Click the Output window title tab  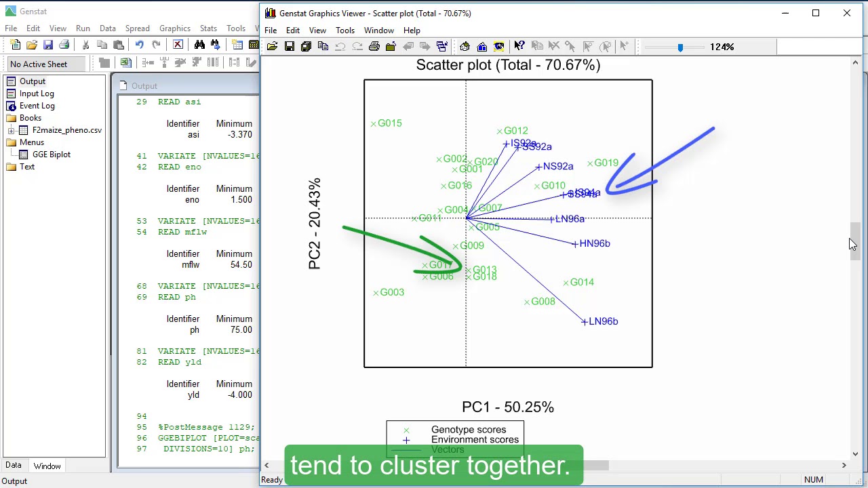click(x=144, y=85)
